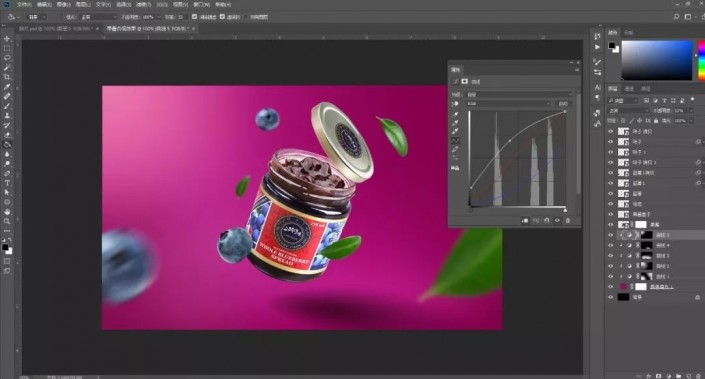Screen dimensions: 705x379
Task: Switch to the first document tab
Action: (56, 28)
